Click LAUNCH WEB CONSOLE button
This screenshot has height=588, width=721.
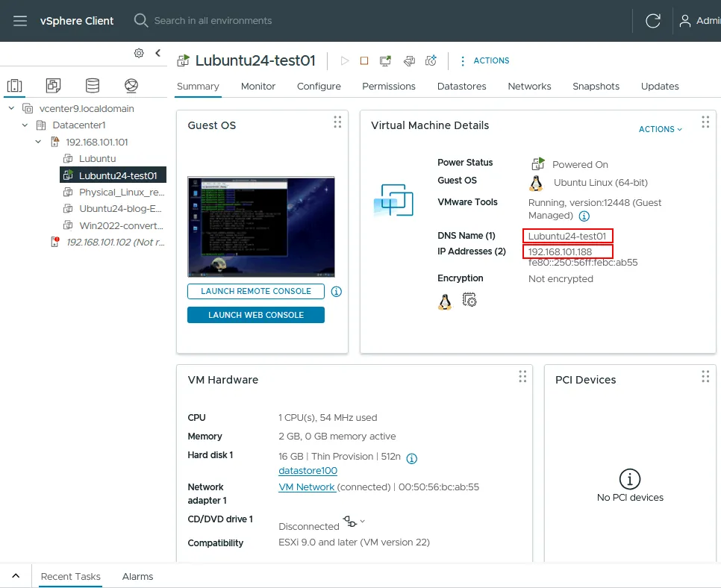pos(256,315)
